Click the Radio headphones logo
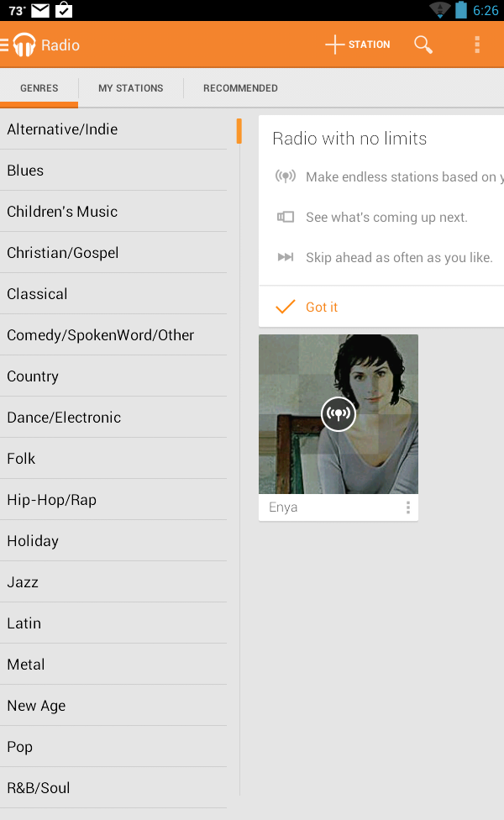The height and width of the screenshot is (820, 504). tap(24, 44)
